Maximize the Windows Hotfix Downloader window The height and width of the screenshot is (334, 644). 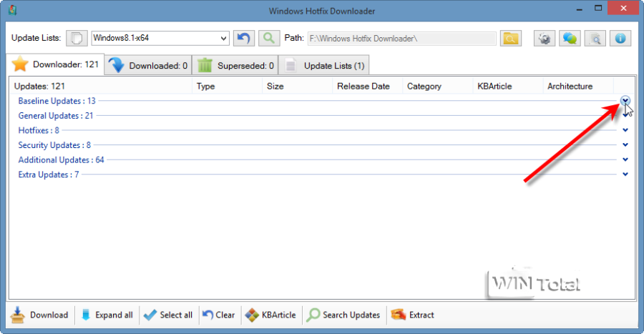(598, 8)
